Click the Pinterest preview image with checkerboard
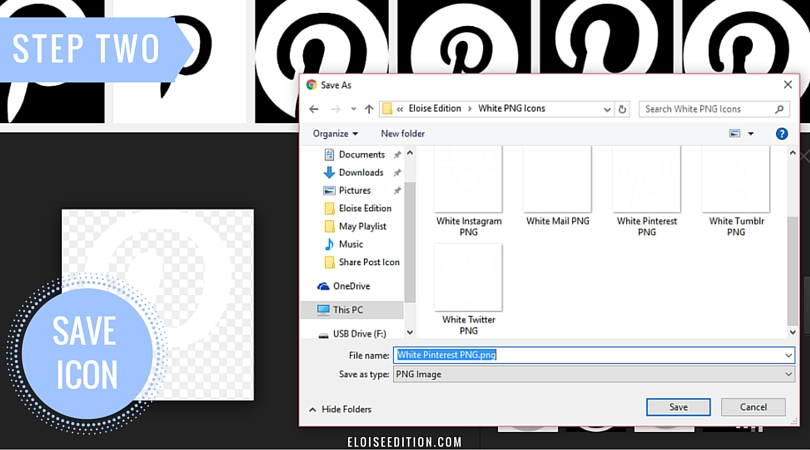This screenshot has width=810, height=450. click(x=158, y=304)
